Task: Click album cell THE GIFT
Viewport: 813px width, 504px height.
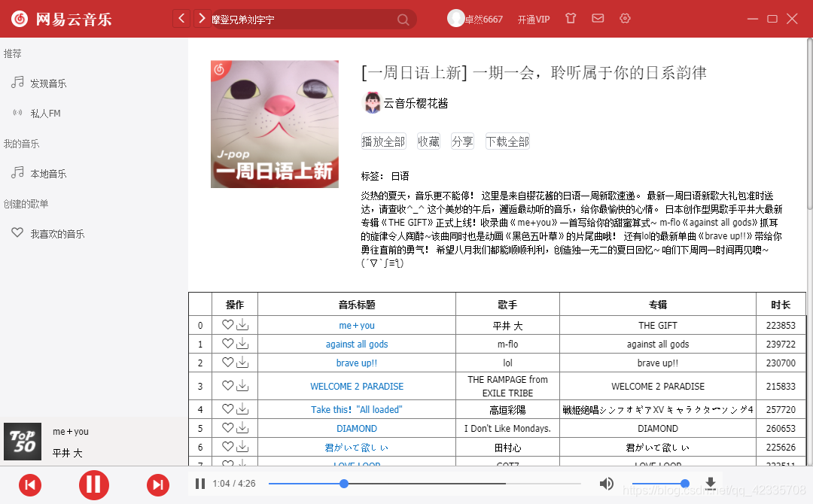Action: click(x=658, y=325)
